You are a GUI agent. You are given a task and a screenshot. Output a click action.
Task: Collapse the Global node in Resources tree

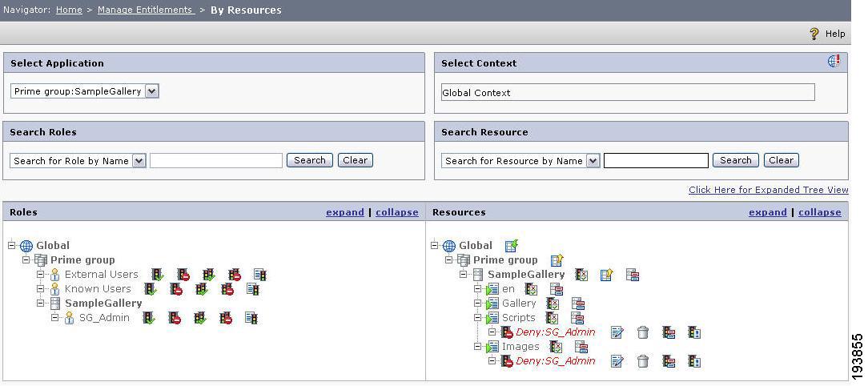tap(435, 245)
